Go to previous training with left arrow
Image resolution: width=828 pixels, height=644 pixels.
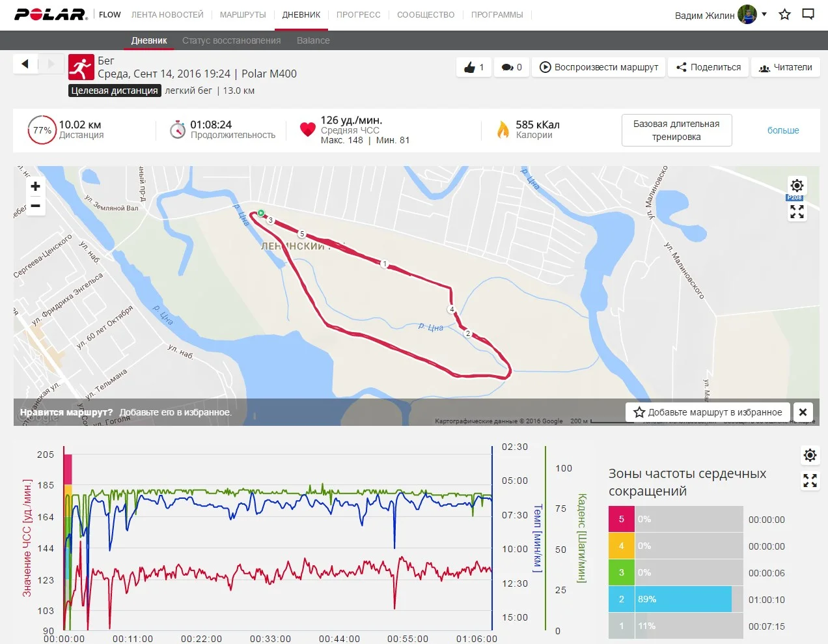click(x=25, y=64)
